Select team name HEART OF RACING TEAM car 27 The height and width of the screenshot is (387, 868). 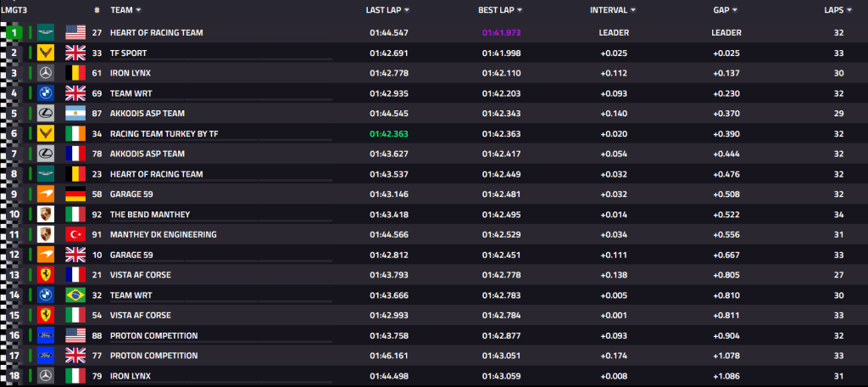pos(157,33)
